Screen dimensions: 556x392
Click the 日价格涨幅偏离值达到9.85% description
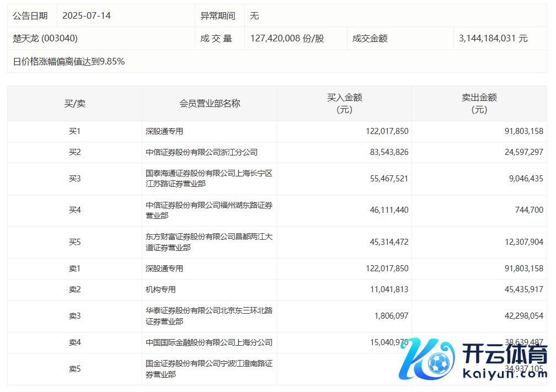click(69, 62)
